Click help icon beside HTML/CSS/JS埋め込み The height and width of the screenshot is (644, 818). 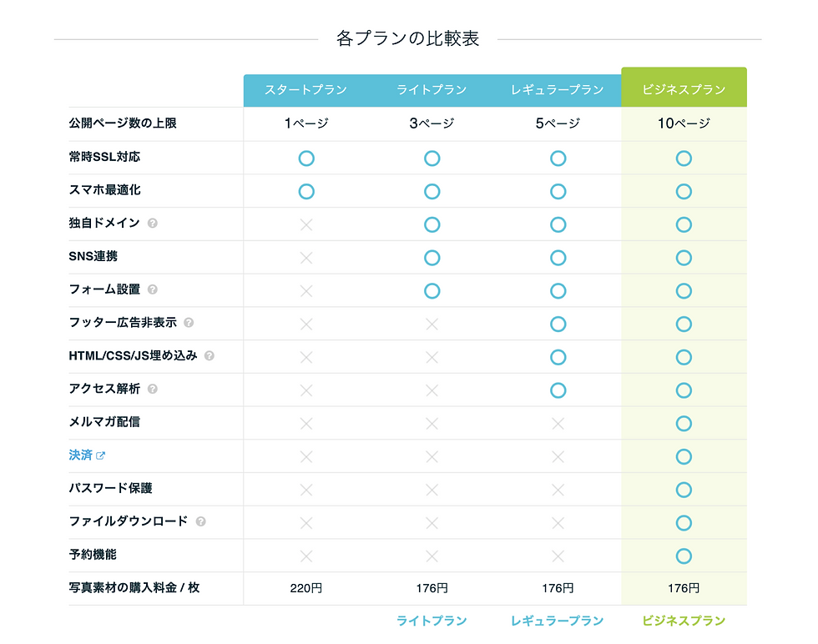[210, 356]
